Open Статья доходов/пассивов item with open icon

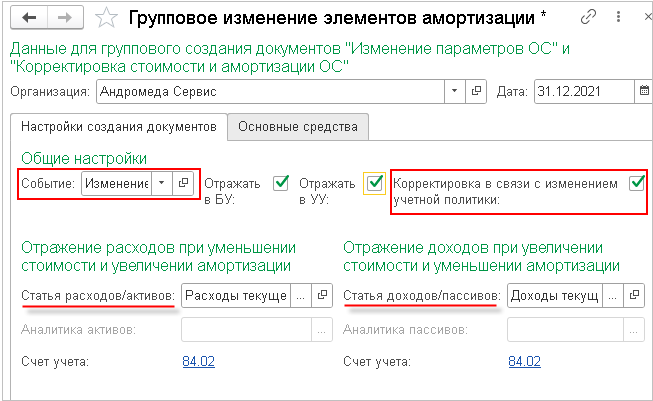tap(634, 296)
